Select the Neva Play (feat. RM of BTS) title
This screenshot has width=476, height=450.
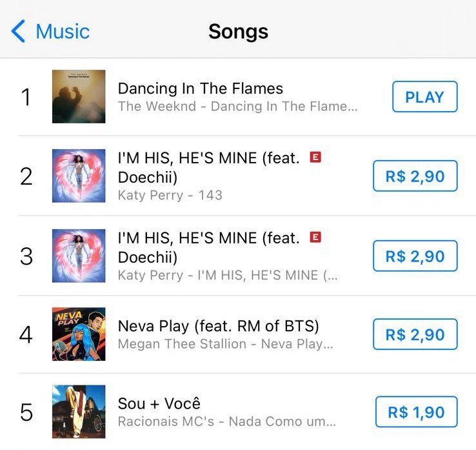click(218, 326)
